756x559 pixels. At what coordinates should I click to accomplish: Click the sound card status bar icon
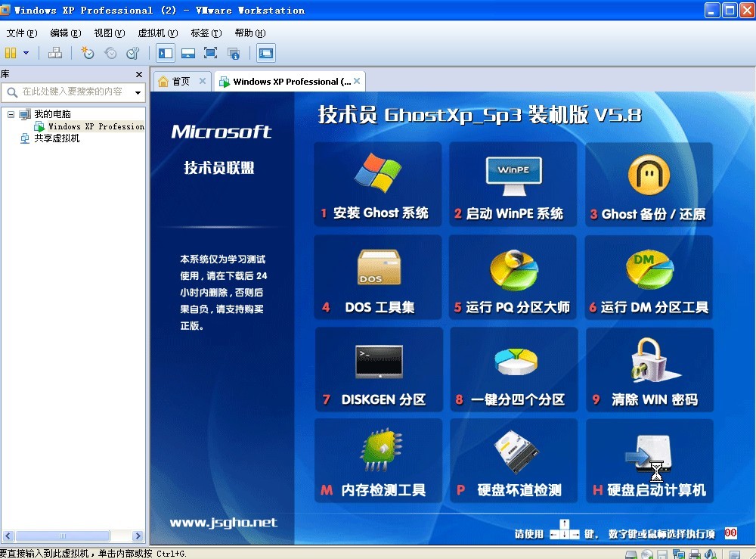711,554
